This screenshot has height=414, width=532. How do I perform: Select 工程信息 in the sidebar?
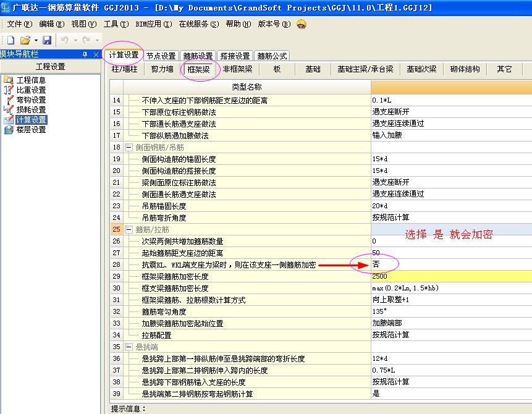coord(31,80)
